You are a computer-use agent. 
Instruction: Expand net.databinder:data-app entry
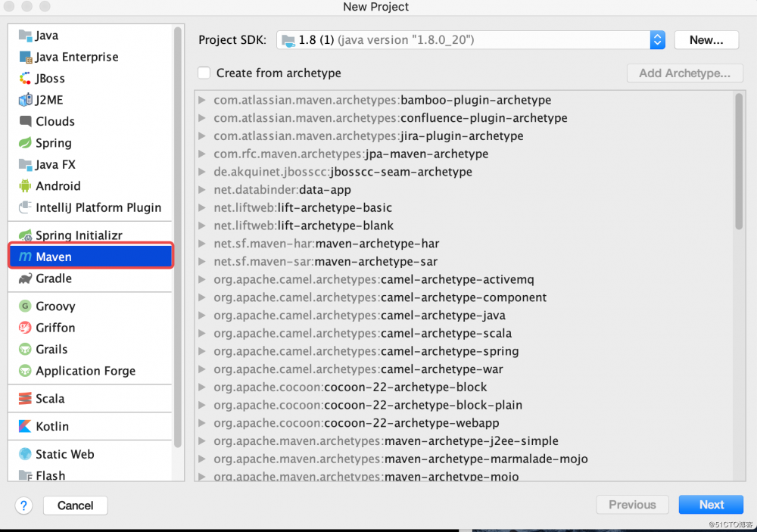[x=202, y=190]
